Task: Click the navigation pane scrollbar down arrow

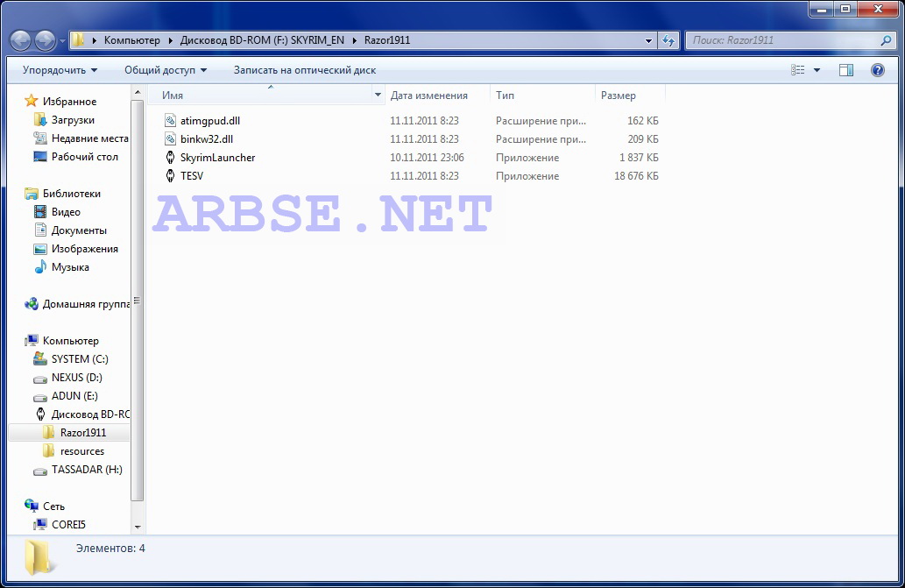Action: (x=138, y=527)
